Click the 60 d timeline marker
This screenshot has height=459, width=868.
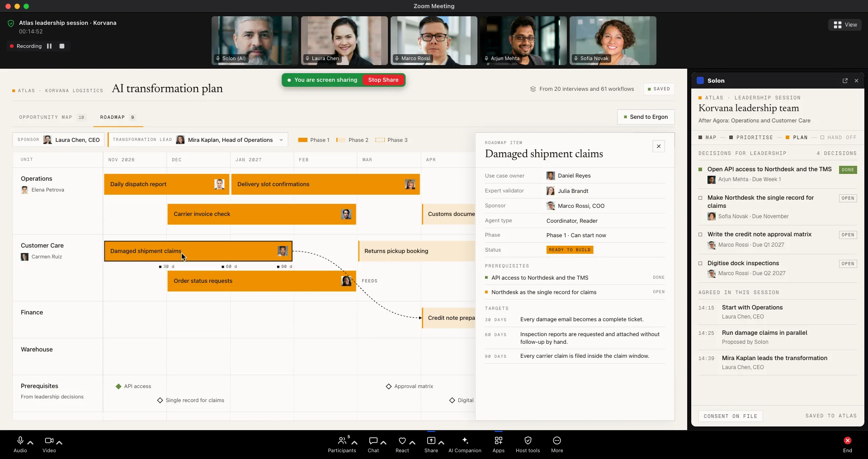point(229,267)
